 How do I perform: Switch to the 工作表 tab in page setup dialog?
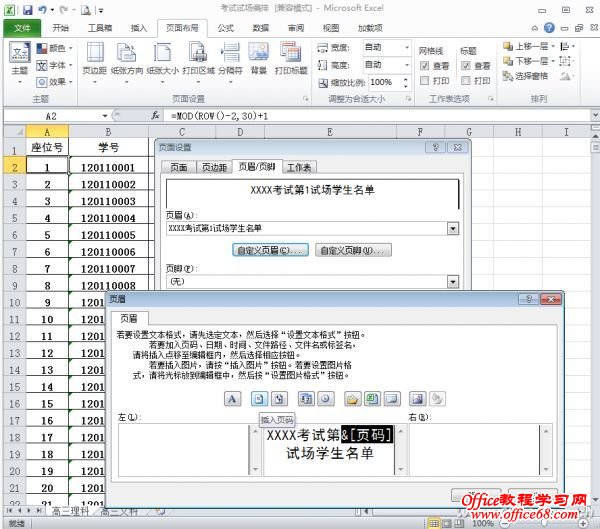click(x=299, y=167)
